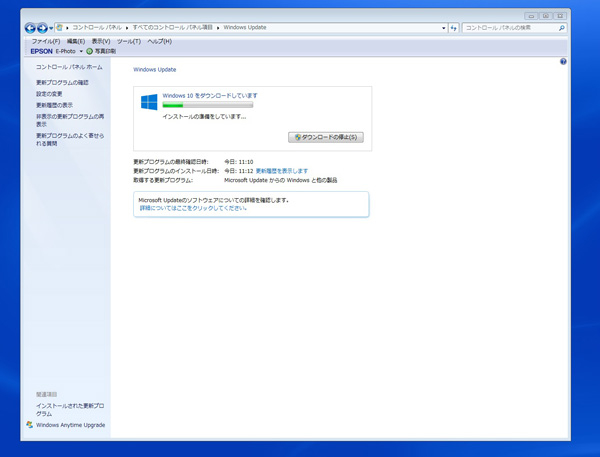Open Windows Anytime Upgrade link

pos(70,425)
